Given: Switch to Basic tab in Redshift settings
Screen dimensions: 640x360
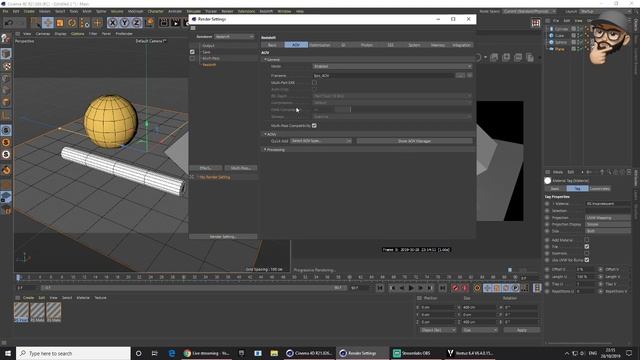Looking at the screenshot, I should [272, 45].
